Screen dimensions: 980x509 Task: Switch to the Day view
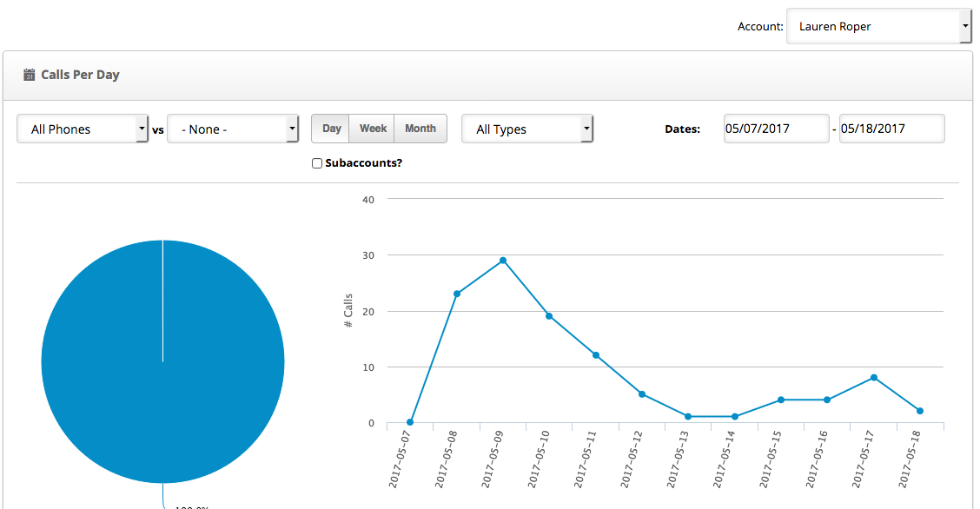coord(331,129)
